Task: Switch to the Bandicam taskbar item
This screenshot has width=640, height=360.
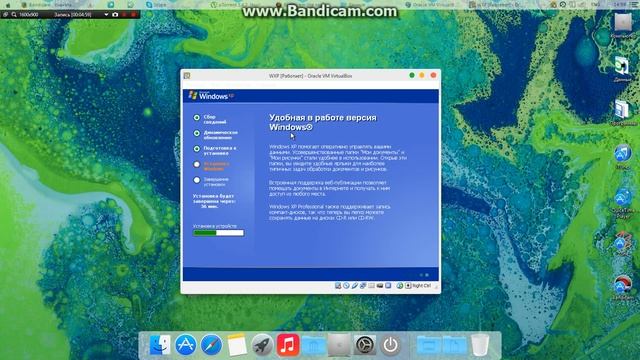Action: [x=47, y=4]
